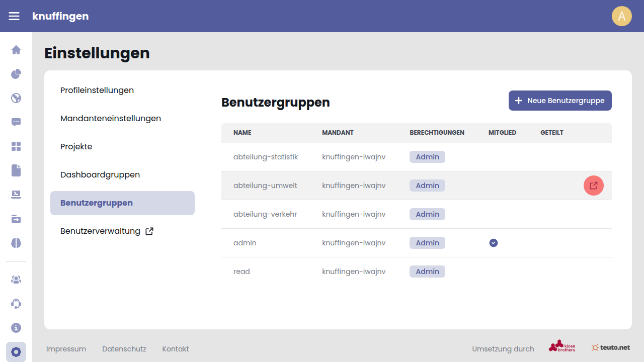Open Dashboardgruppen settings
This screenshot has height=362, width=644.
[x=100, y=175]
